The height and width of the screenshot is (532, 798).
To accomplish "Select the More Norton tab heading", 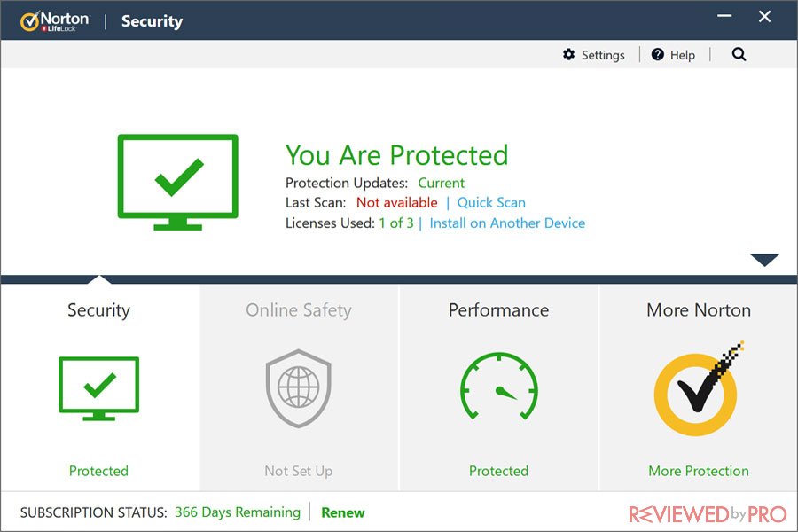I will [699, 310].
